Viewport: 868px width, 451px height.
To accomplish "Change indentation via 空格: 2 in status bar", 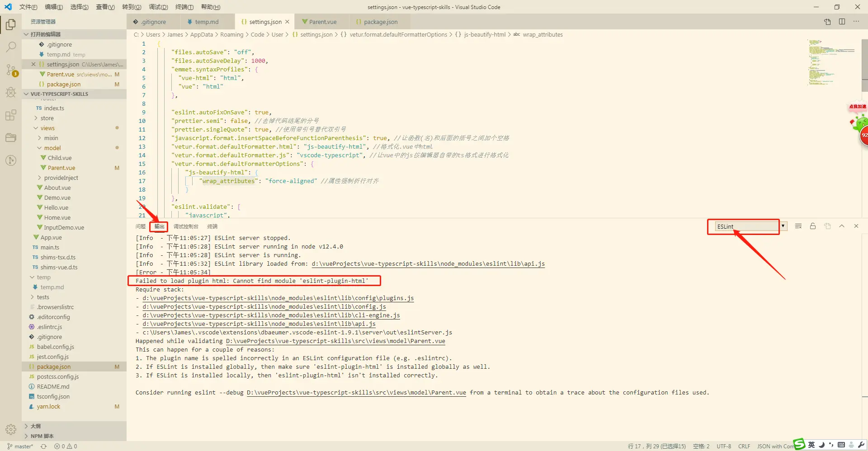I will [701, 446].
